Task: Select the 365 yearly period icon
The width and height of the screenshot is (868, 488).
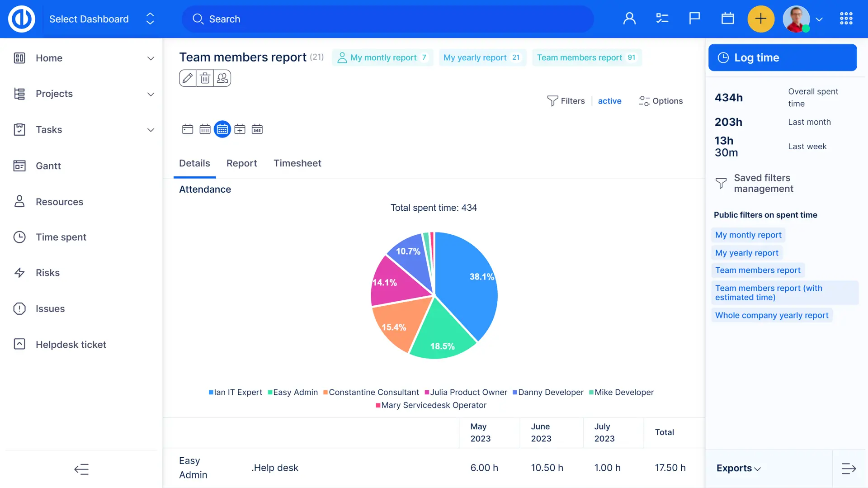Action: [257, 129]
